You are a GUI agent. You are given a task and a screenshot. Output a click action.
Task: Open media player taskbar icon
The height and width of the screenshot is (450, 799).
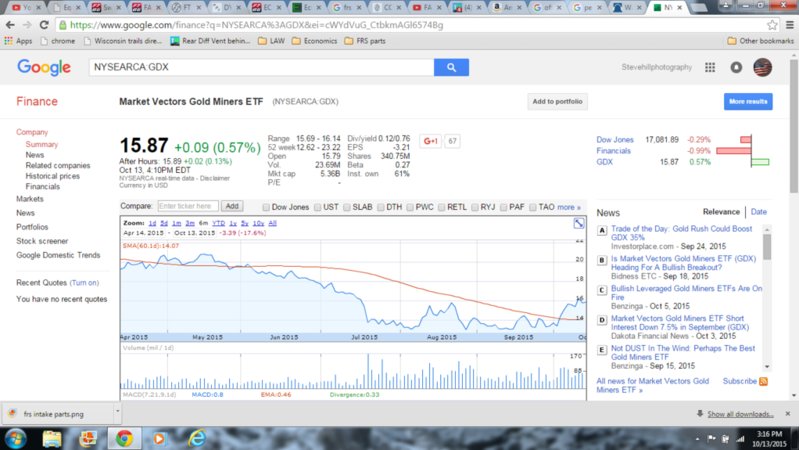pos(159,438)
